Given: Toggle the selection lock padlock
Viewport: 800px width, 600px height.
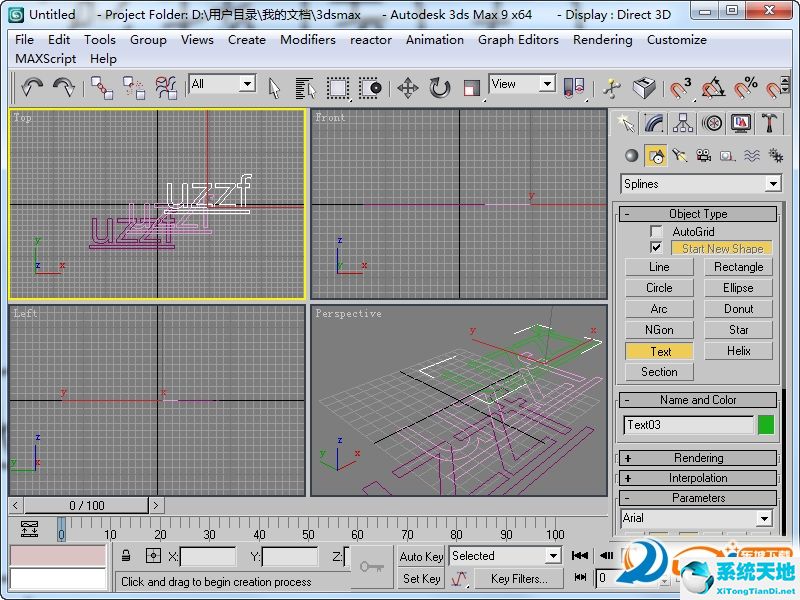Looking at the screenshot, I should click(x=126, y=556).
